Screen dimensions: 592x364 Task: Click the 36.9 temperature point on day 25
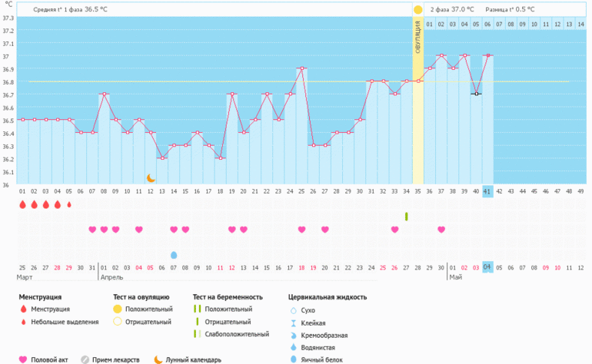point(302,68)
